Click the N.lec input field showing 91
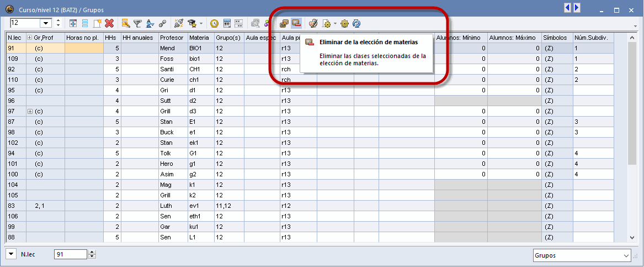The height and width of the screenshot is (267, 644). 71,255
